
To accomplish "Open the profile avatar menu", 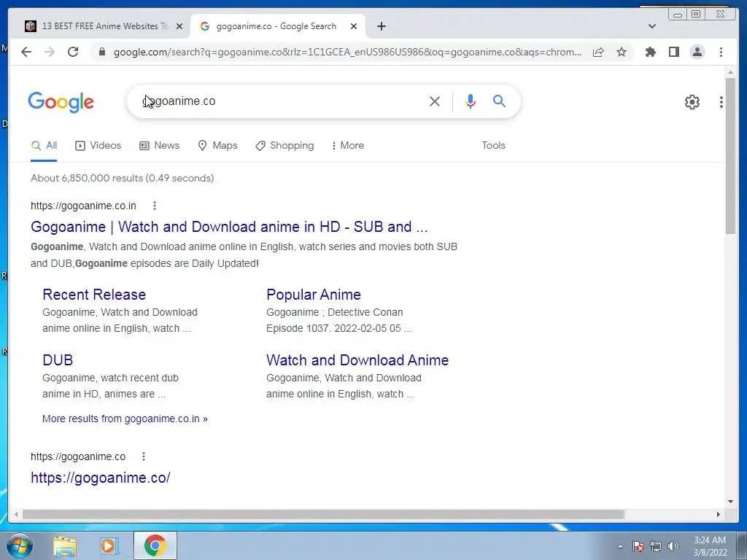I will point(697,52).
